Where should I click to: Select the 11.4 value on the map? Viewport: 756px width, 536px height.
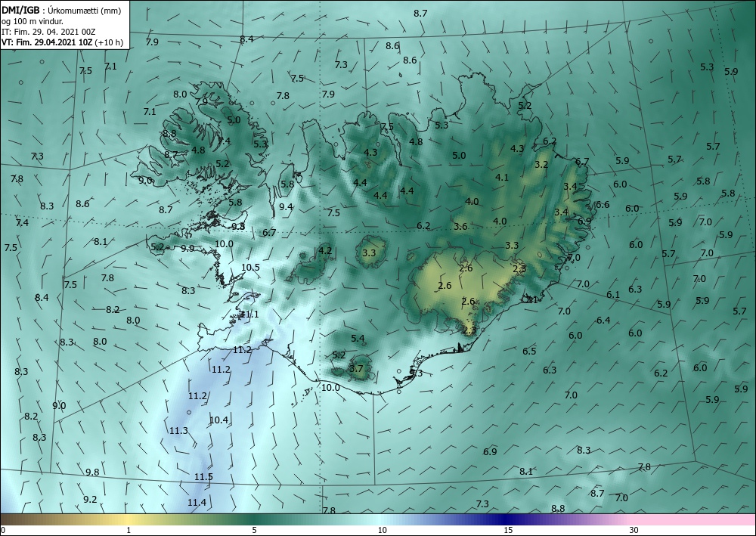pyautogui.click(x=197, y=502)
